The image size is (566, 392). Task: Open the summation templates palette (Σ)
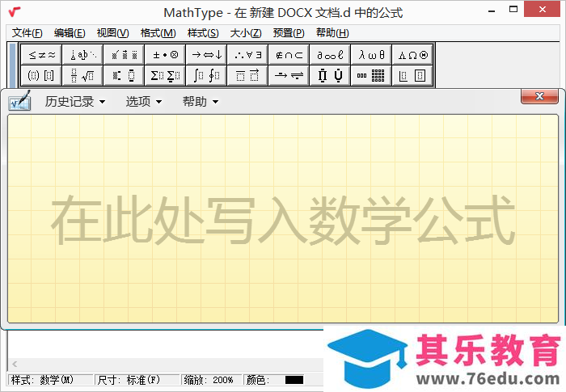[x=165, y=75]
